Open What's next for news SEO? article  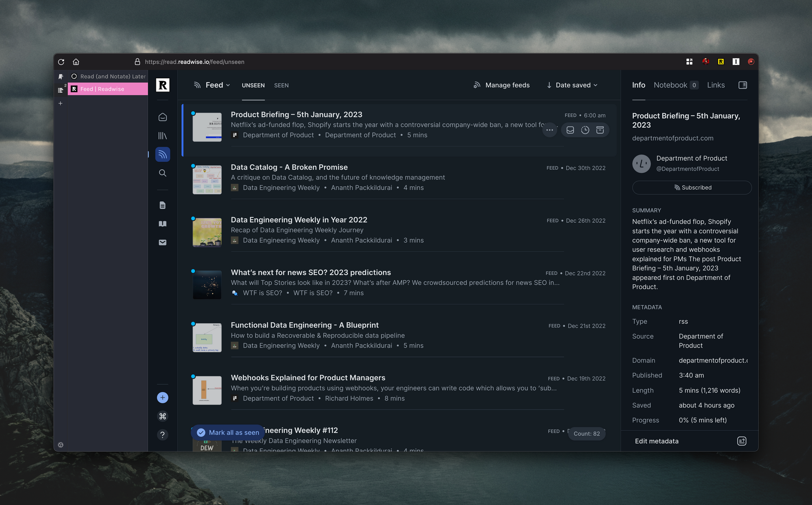311,273
